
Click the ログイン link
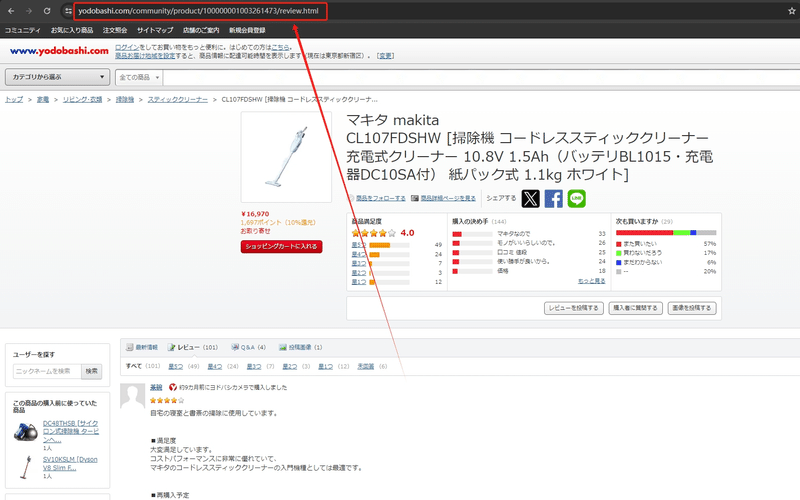click(x=127, y=47)
